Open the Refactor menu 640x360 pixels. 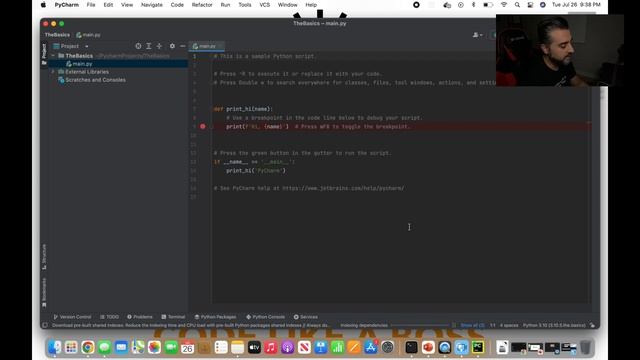202,5
